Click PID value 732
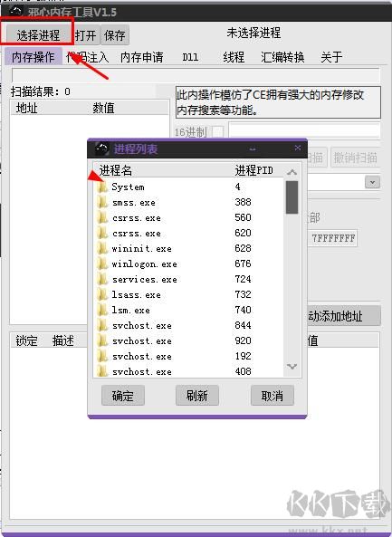 [x=243, y=294]
